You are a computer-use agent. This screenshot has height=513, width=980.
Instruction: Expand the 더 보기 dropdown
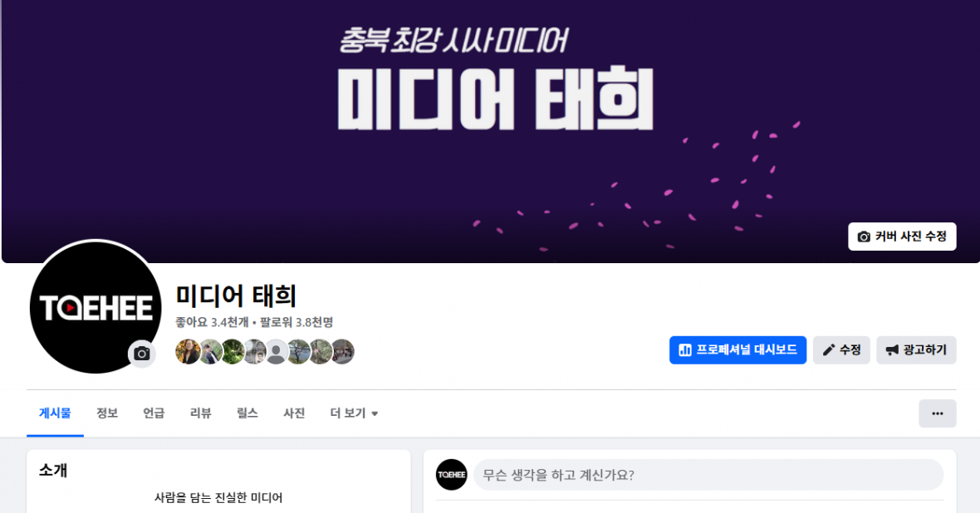coord(354,413)
